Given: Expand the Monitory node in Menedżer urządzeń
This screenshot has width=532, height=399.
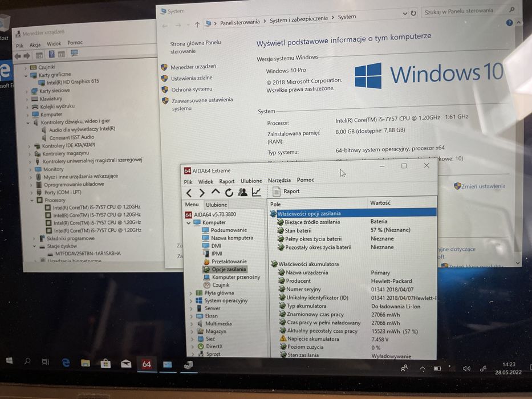Looking at the screenshot, I should [x=30, y=170].
